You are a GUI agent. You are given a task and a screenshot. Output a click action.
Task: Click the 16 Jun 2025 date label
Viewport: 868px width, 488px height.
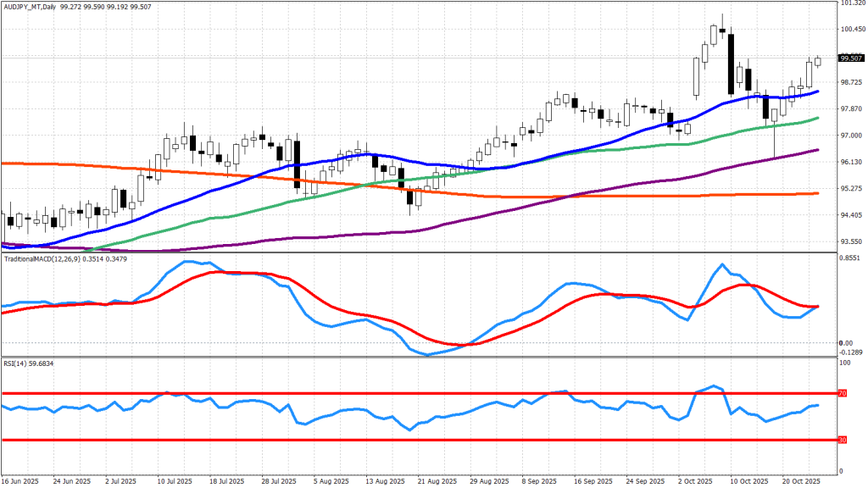click(20, 481)
